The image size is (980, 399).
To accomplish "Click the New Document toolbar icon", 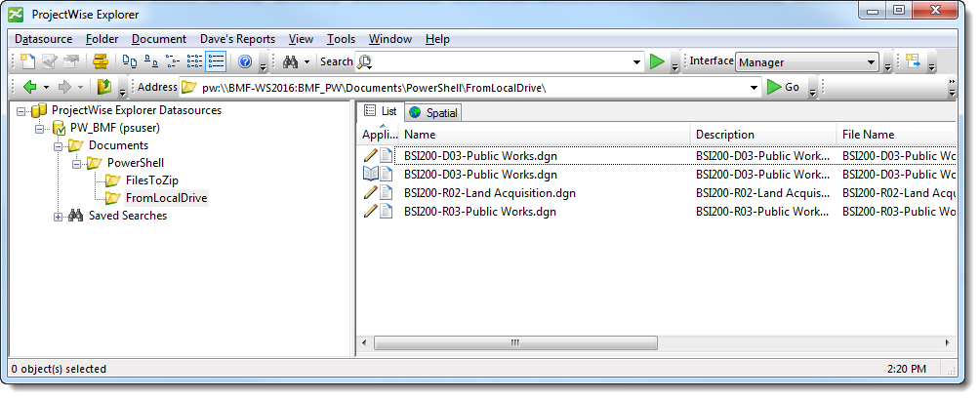I will tap(26, 61).
